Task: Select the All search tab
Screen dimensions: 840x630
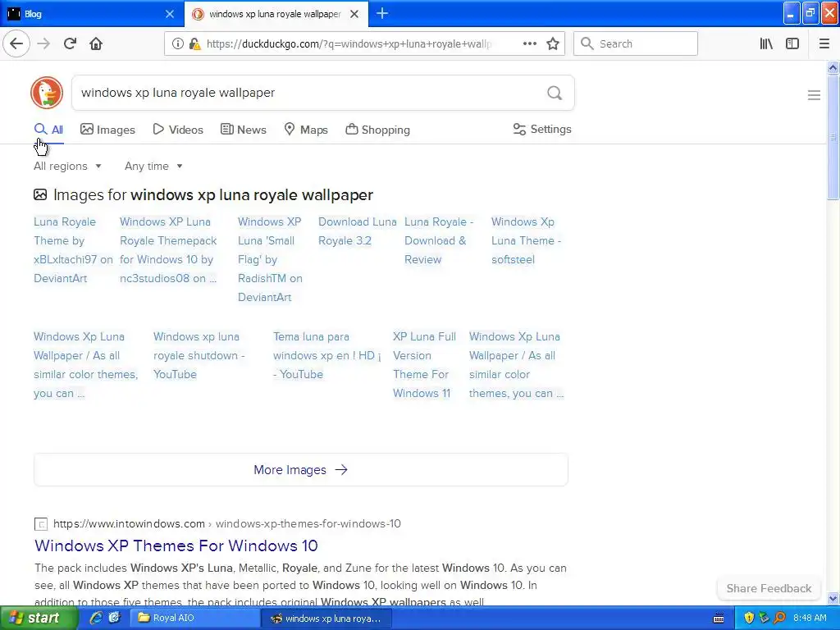Action: 48,130
